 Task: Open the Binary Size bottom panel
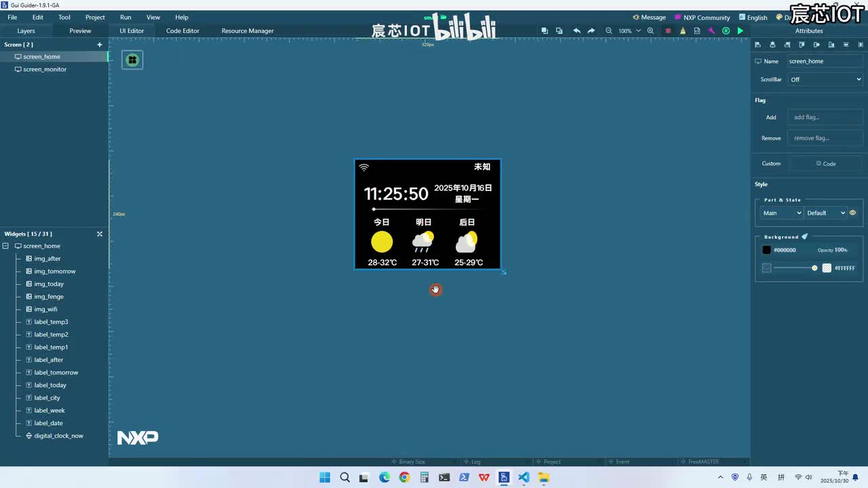pyautogui.click(x=408, y=462)
